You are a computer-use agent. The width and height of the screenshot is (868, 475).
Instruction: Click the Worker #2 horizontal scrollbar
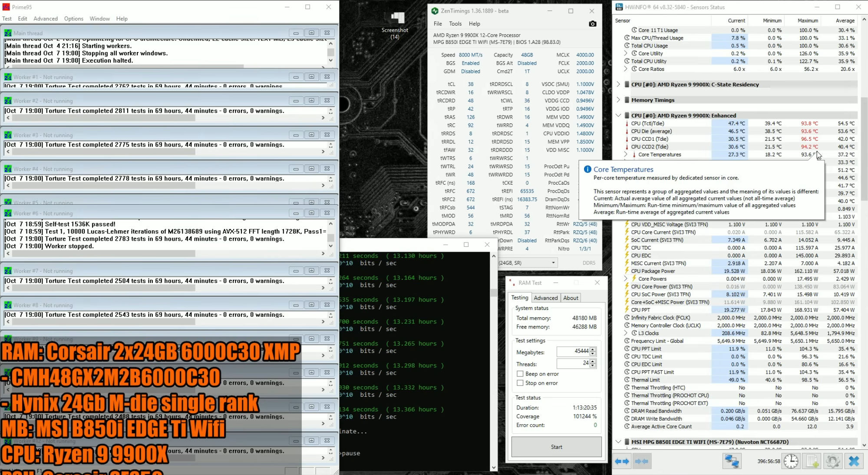165,118
